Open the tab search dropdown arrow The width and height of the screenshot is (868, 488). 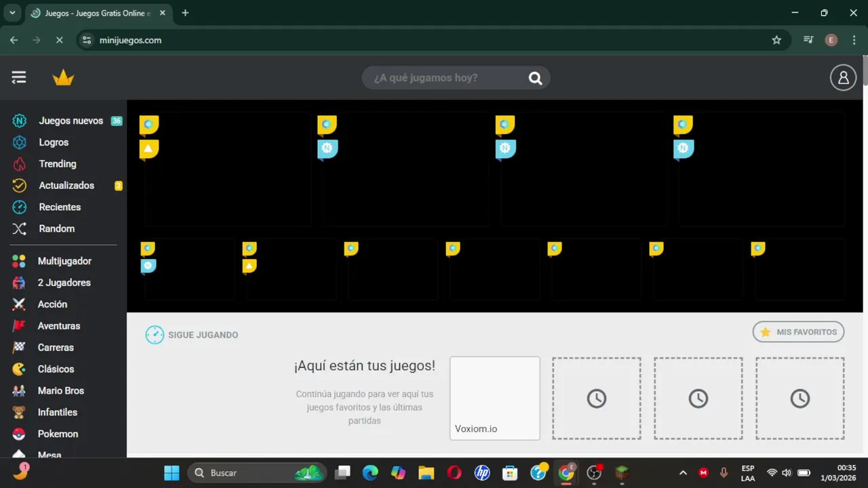click(x=12, y=13)
